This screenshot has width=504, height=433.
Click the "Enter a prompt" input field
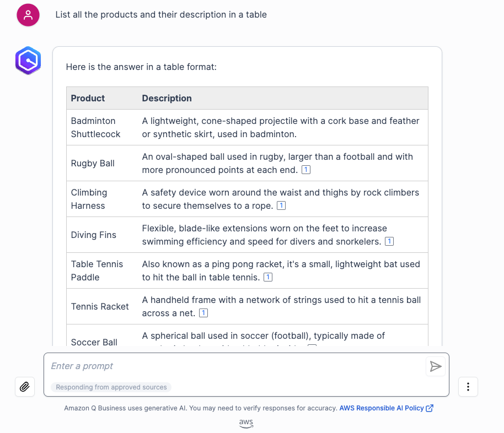click(232, 366)
